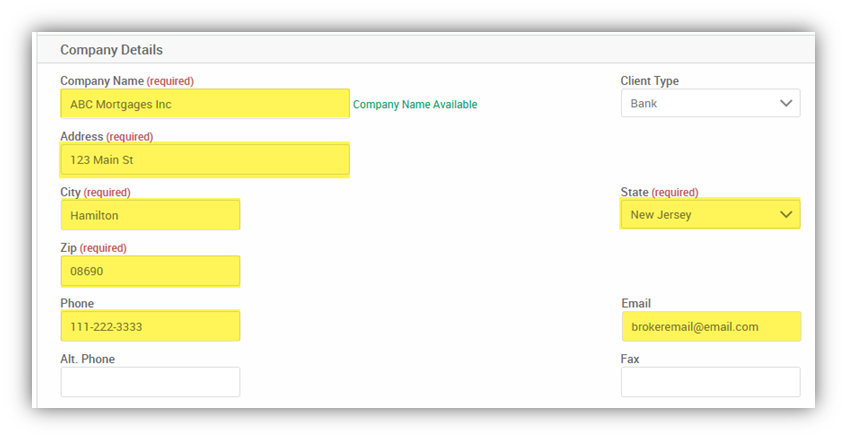Click the Company Name input field
The width and height of the screenshot is (847, 440).
(205, 104)
